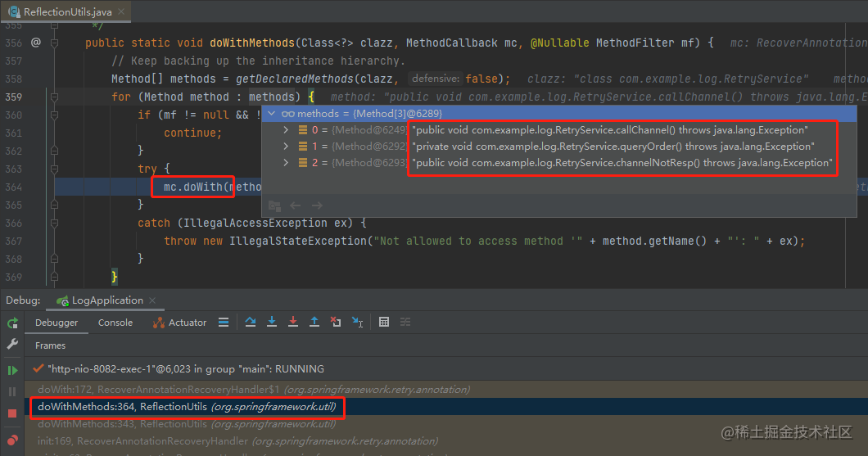The width and height of the screenshot is (868, 456).
Task: Open Evaluate Expression calculator
Action: pyautogui.click(x=383, y=322)
